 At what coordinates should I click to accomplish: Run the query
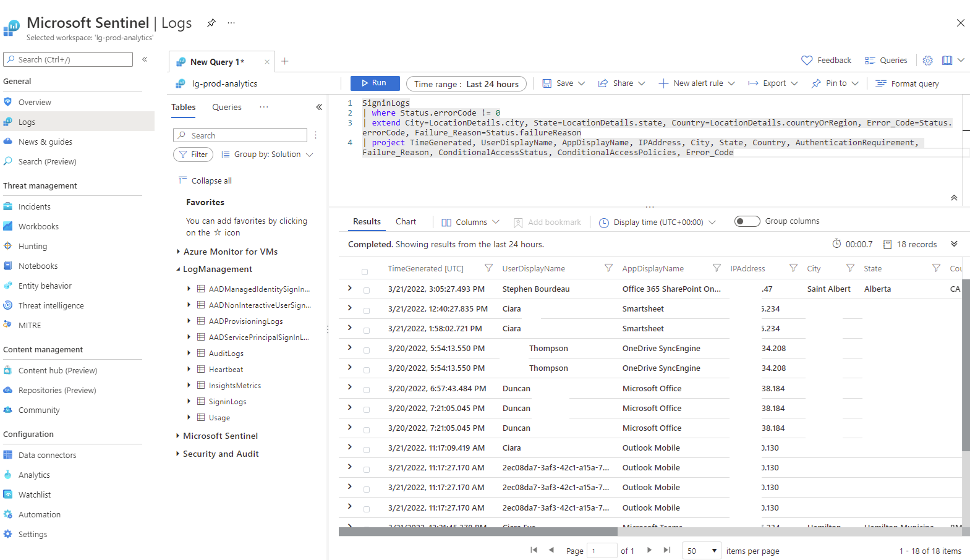point(375,83)
